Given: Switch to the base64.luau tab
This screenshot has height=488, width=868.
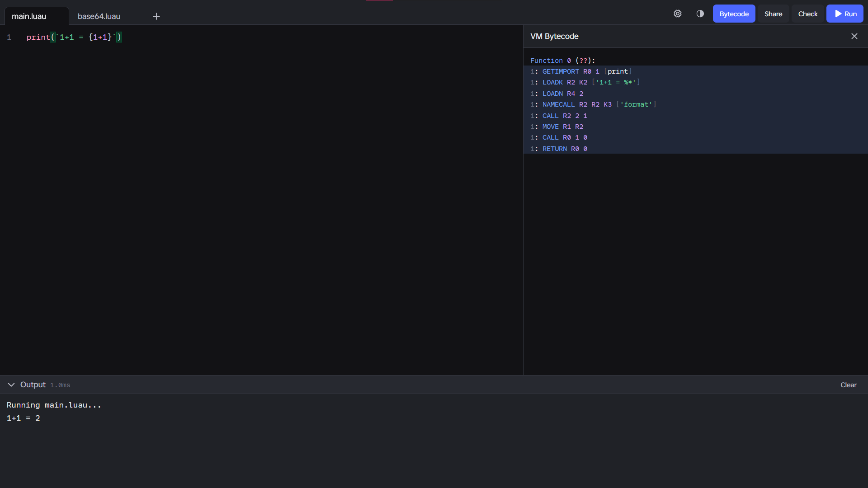Looking at the screenshot, I should click(99, 16).
